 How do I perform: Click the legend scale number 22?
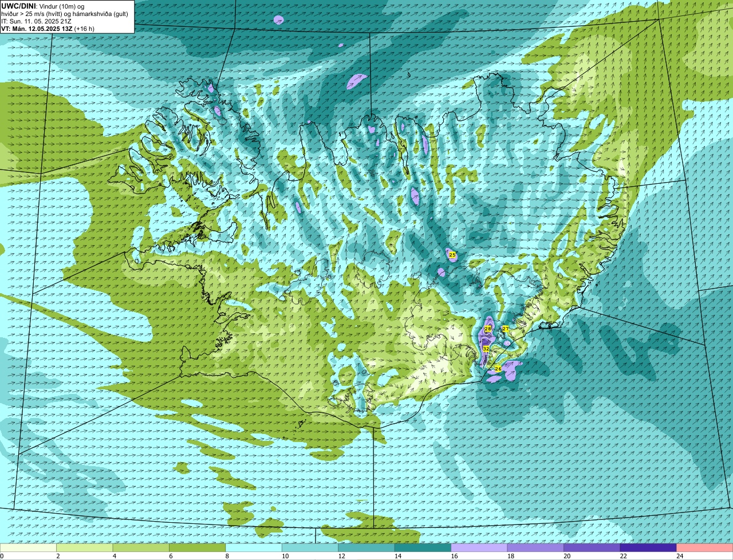point(624,556)
